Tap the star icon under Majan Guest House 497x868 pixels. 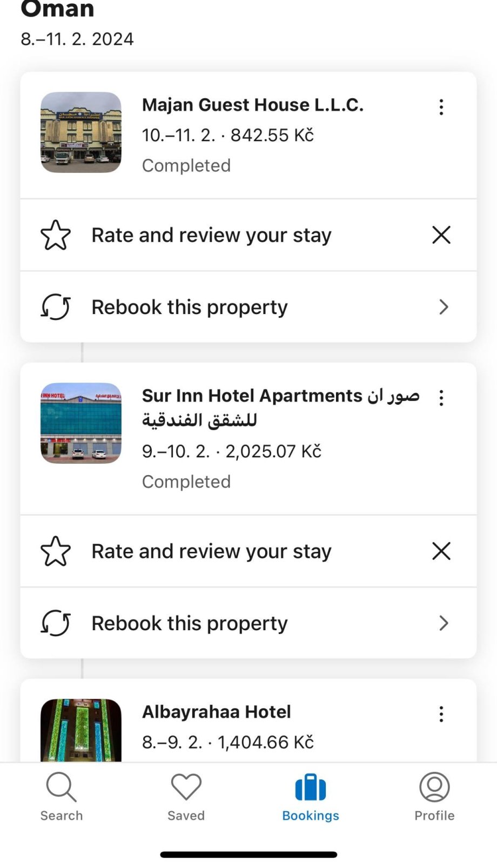pos(56,235)
